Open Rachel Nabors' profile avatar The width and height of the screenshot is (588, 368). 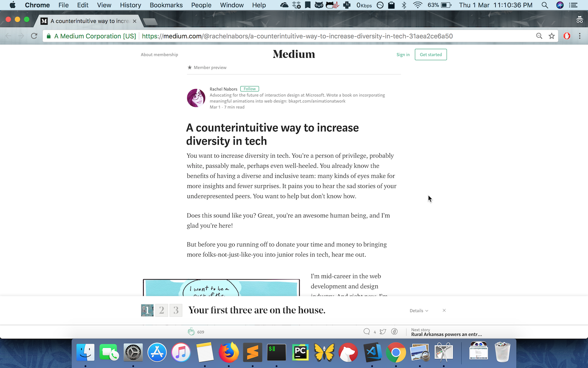click(196, 98)
